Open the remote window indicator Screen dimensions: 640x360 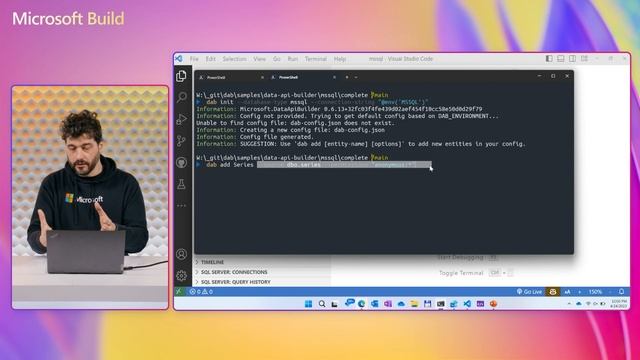(179, 291)
